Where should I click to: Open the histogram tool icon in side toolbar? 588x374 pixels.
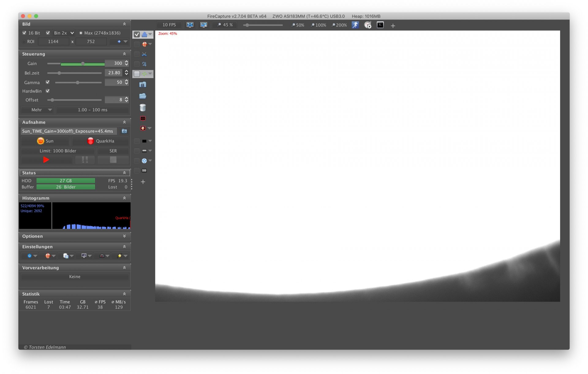(x=144, y=34)
